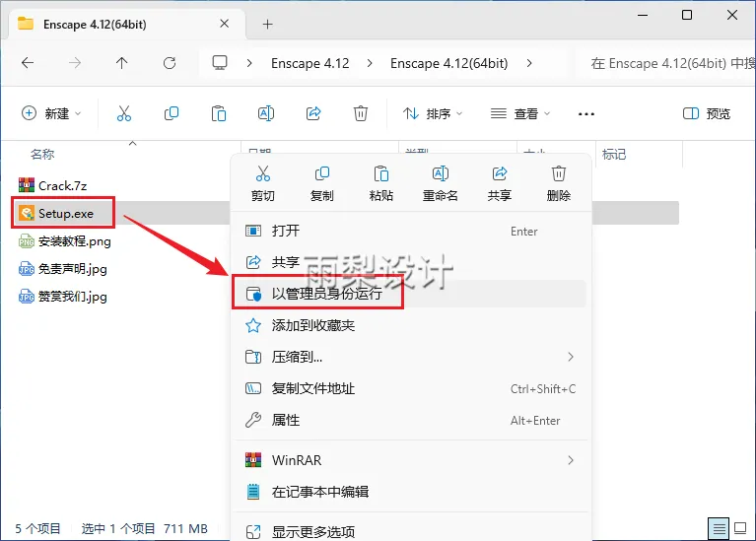The height and width of the screenshot is (541, 756).
Task: Click the Rename icon in toolbar
Action: coord(266,113)
